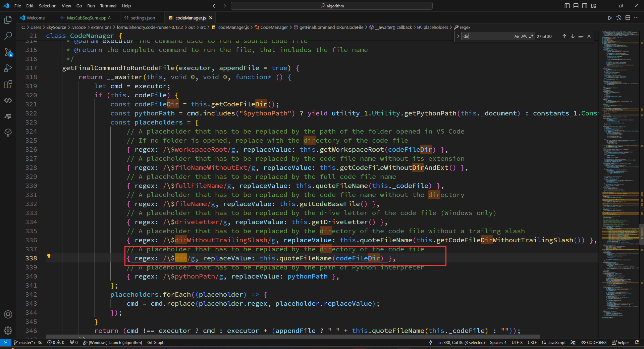Go to next match in find widget

(573, 36)
